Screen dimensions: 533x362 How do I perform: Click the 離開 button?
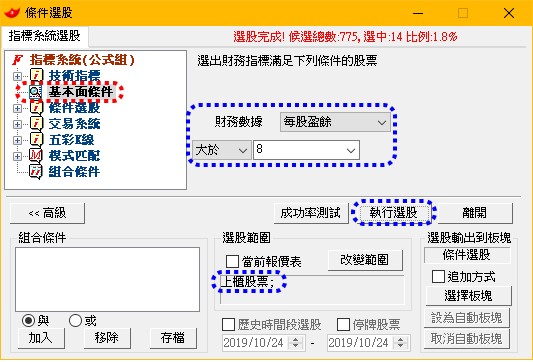click(x=475, y=213)
